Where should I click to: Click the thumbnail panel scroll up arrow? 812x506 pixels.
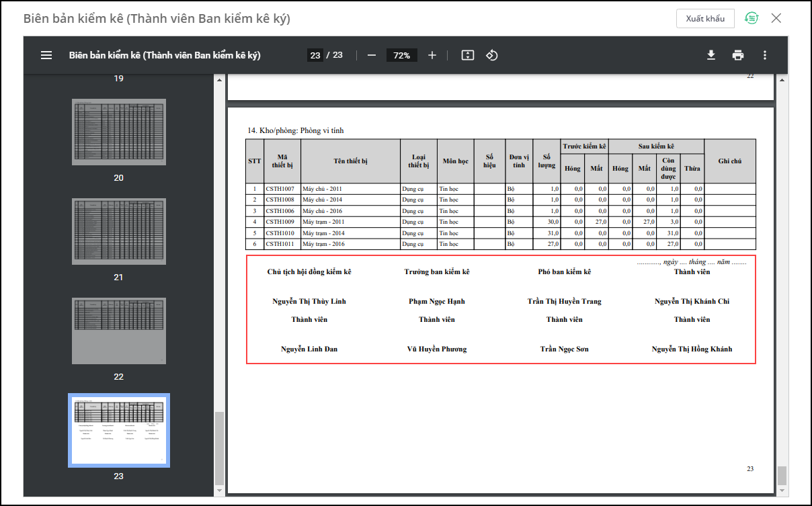(218, 80)
